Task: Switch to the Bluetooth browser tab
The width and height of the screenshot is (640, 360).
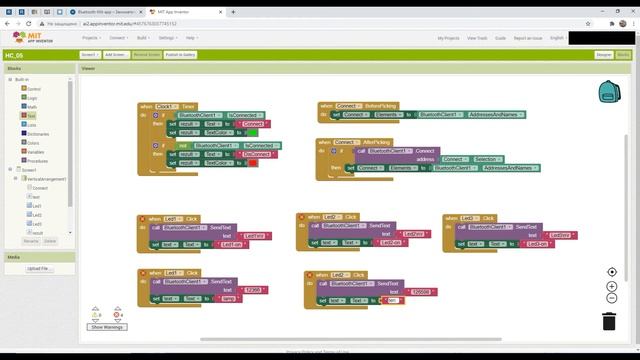Action: click(106, 12)
